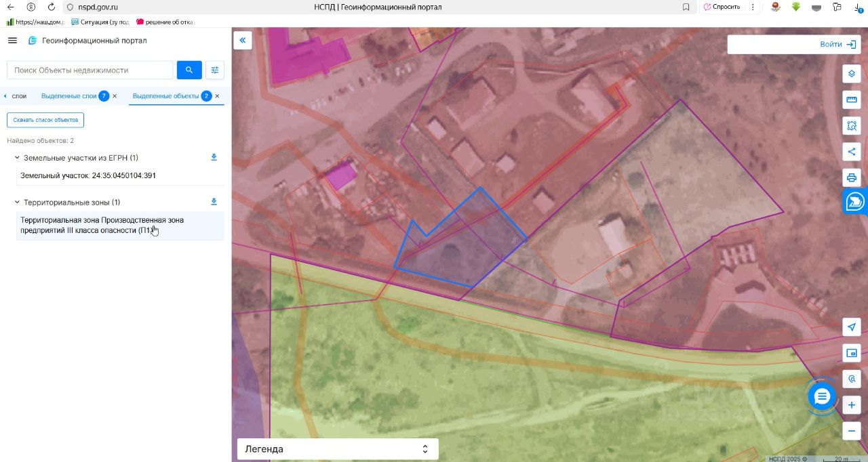Click the Спросить assistant button in browser
The image size is (868, 462).
(x=722, y=7)
